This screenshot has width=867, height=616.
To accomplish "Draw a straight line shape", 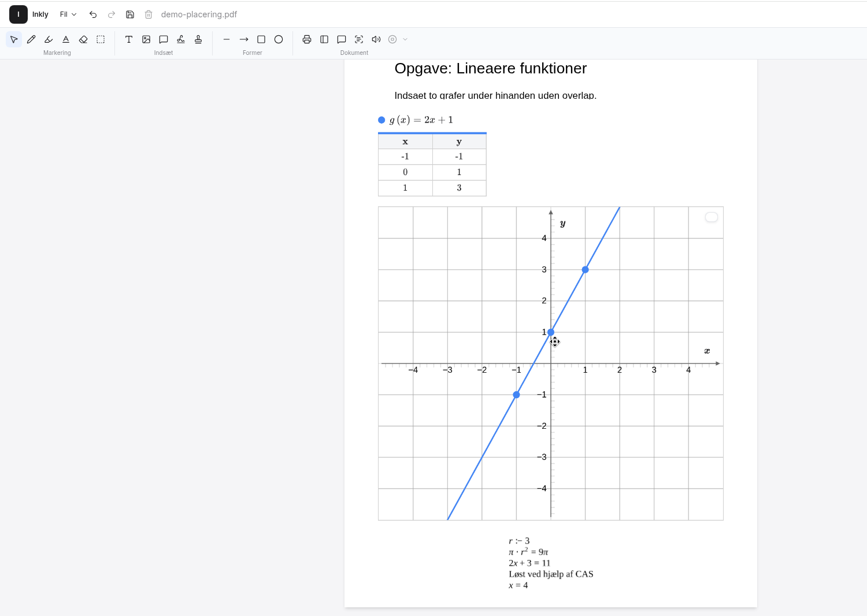I will tap(227, 39).
